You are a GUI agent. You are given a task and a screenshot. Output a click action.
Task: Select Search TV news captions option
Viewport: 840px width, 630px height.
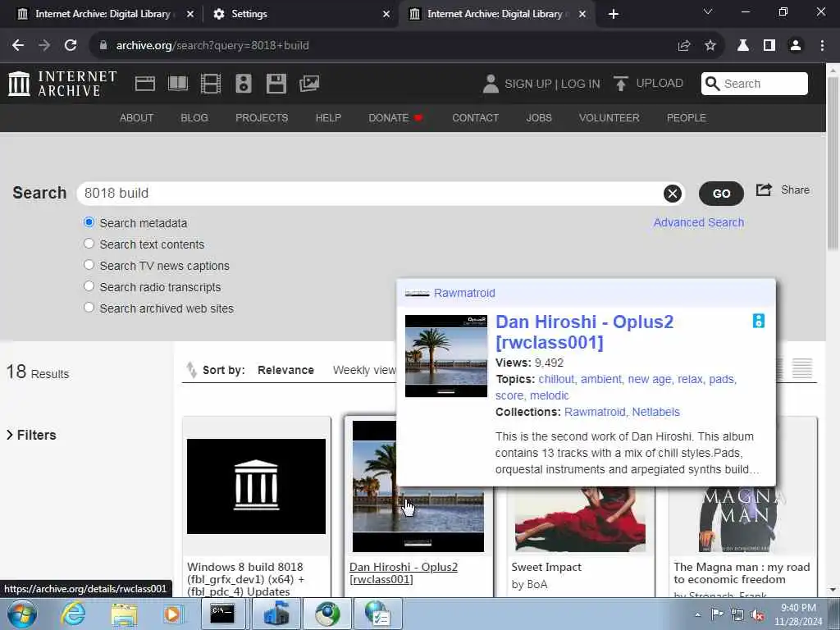coord(89,265)
